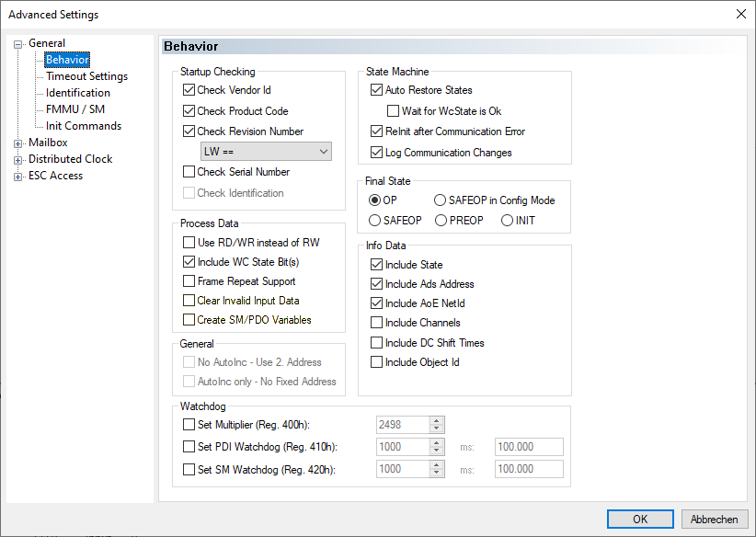Collapse the General tree node

(17, 45)
